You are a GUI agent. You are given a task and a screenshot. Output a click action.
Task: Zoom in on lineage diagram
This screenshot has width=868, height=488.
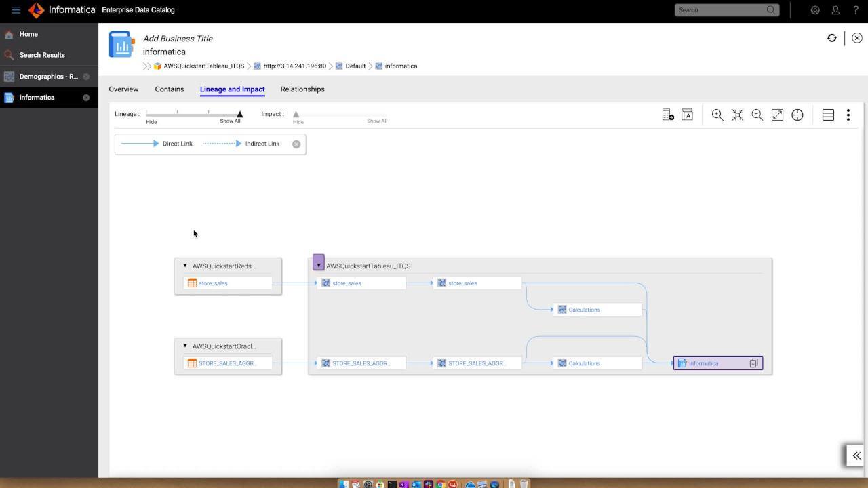pos(717,115)
